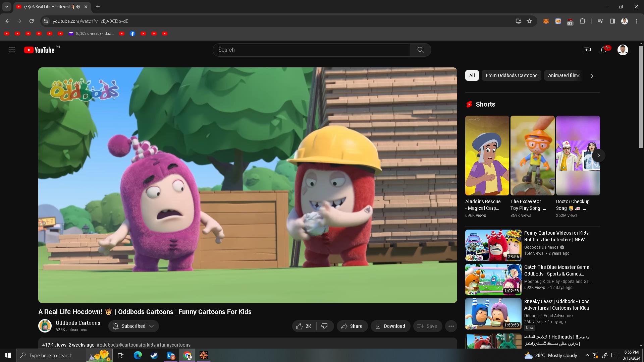Open Doctor Checkup Song short
This screenshot has height=362, width=644.
578,156
